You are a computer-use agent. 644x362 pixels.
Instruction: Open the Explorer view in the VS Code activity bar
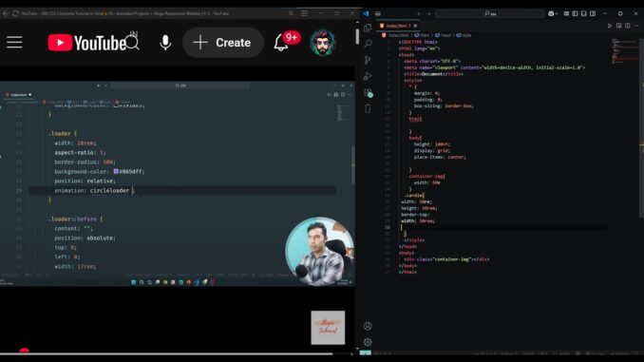point(368,28)
